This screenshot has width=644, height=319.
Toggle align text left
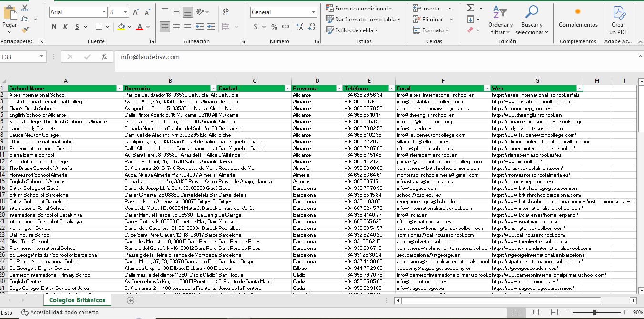point(164,27)
